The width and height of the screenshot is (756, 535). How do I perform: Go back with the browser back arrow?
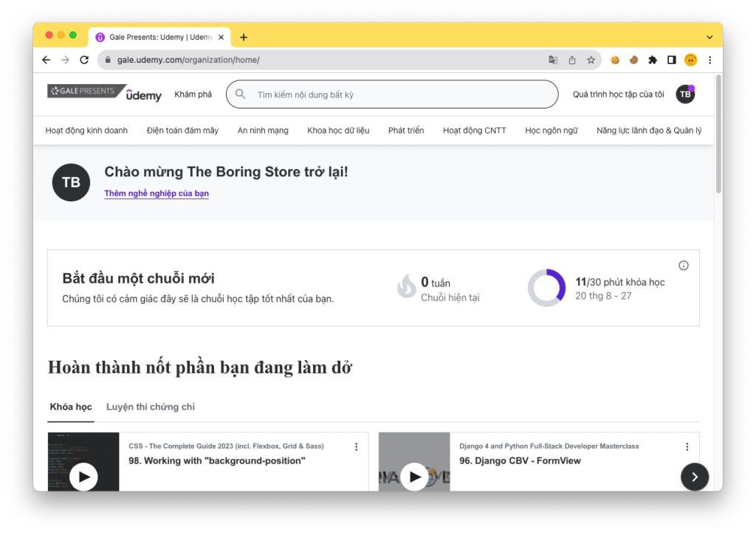tap(47, 60)
